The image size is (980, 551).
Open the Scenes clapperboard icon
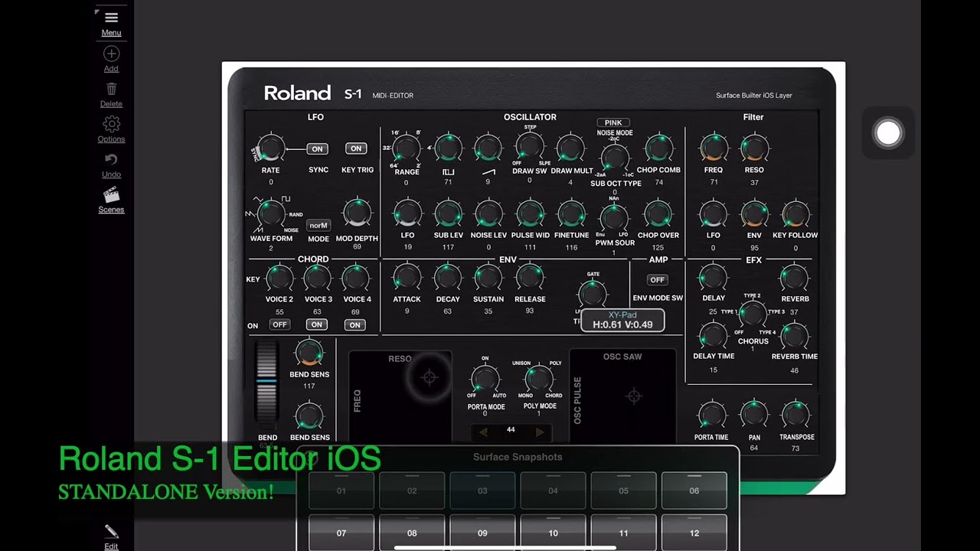[111, 194]
